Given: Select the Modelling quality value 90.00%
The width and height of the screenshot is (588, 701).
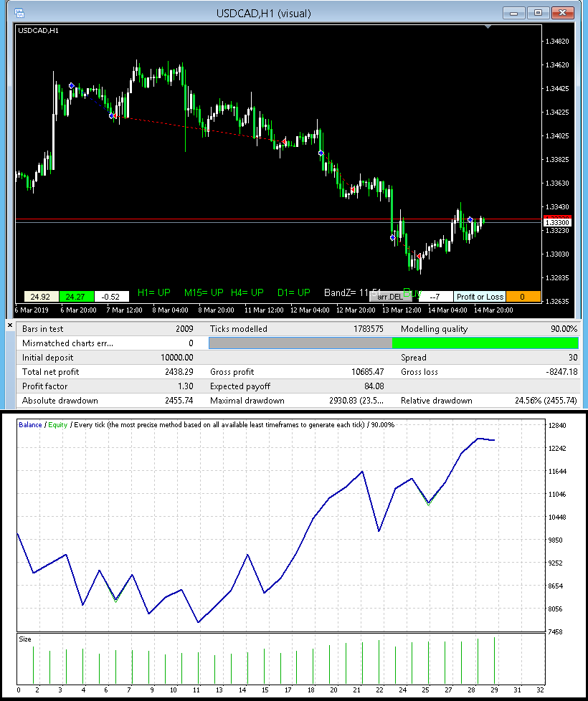Looking at the screenshot, I should (x=564, y=328).
